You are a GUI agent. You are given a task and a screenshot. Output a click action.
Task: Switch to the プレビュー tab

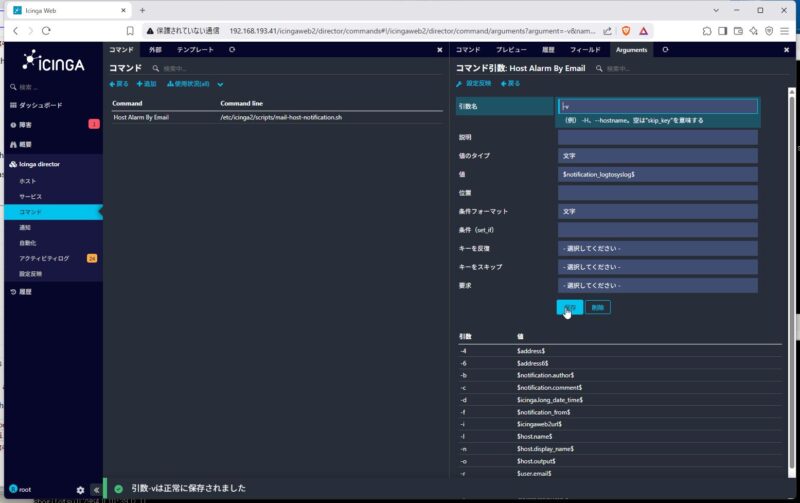point(511,49)
